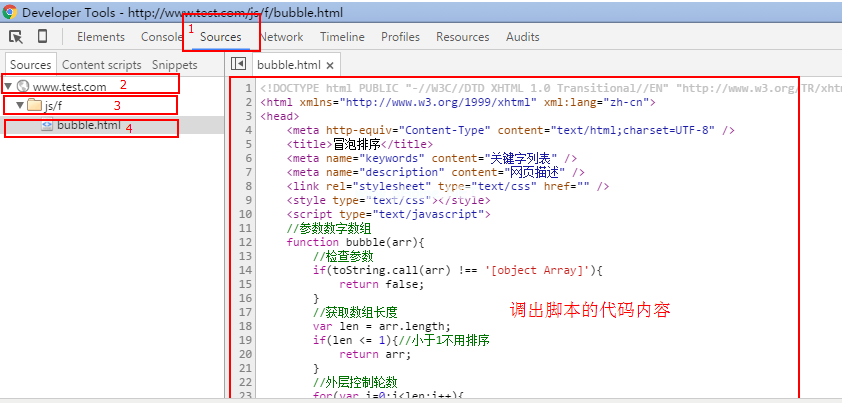The height and width of the screenshot is (403, 842).
Task: Toggle device mode with the phone icon
Action: (42, 37)
